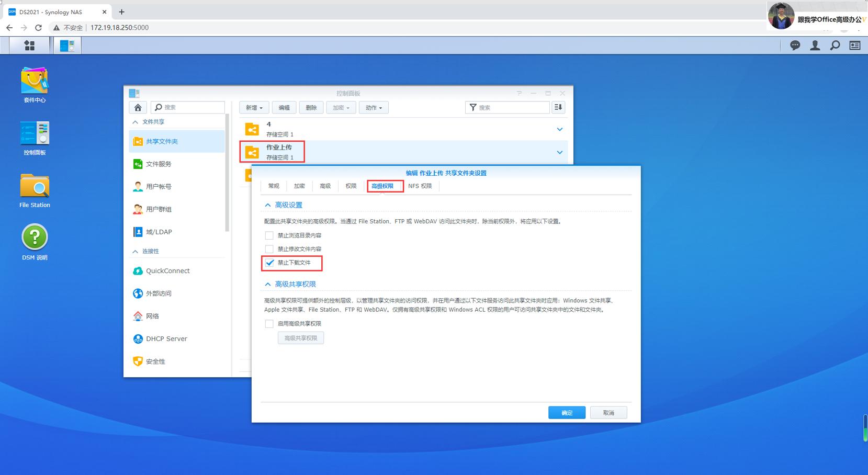Switch to the NFS 权限 tab
This screenshot has height=475, width=868.
[x=420, y=186]
